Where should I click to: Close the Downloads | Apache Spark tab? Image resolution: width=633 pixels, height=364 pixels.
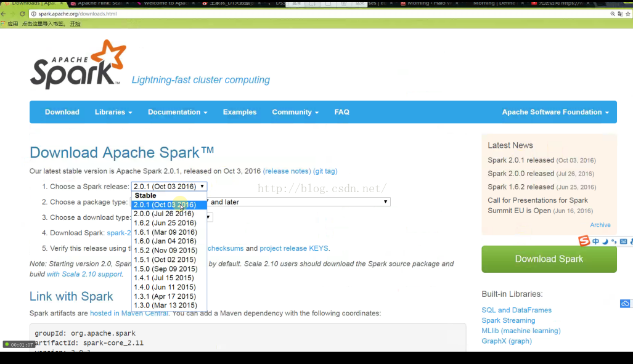click(62, 3)
